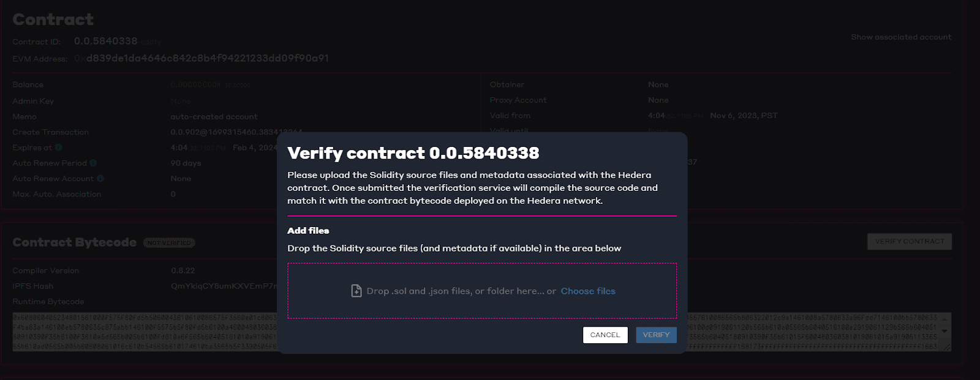Click the VERIFY CONTRACT button

coord(909,242)
